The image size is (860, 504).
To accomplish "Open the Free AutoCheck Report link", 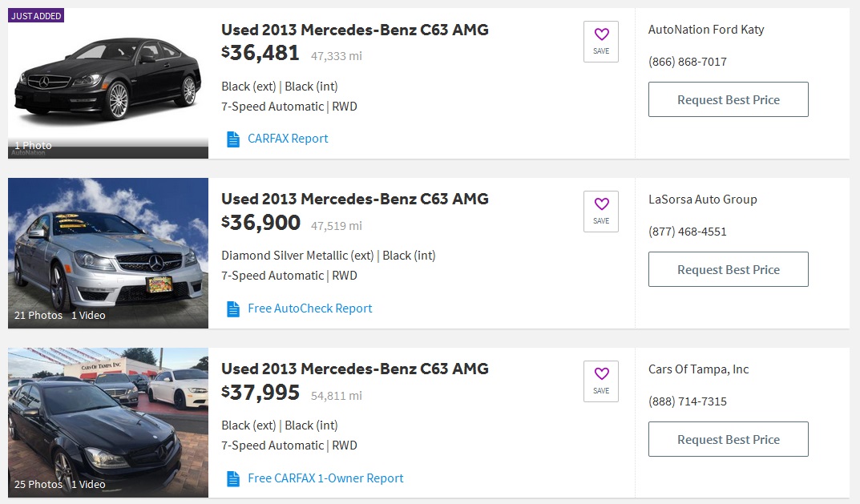I will pos(310,308).
